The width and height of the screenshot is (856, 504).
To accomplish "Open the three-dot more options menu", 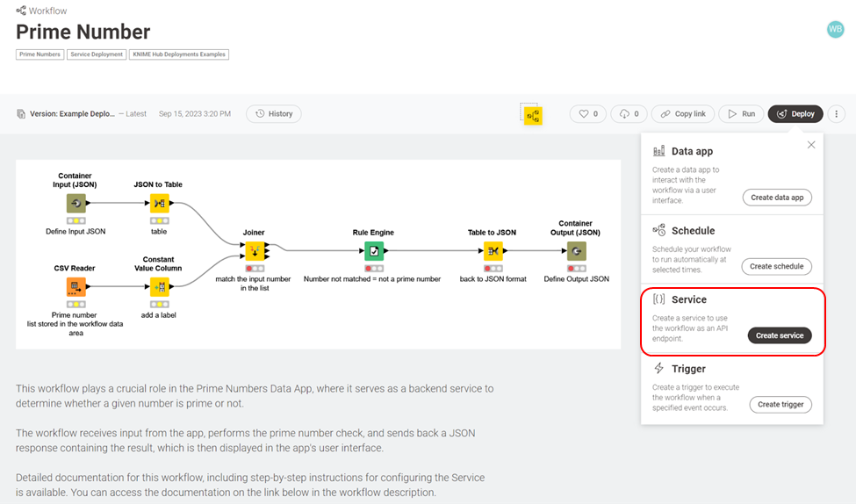I will click(837, 114).
